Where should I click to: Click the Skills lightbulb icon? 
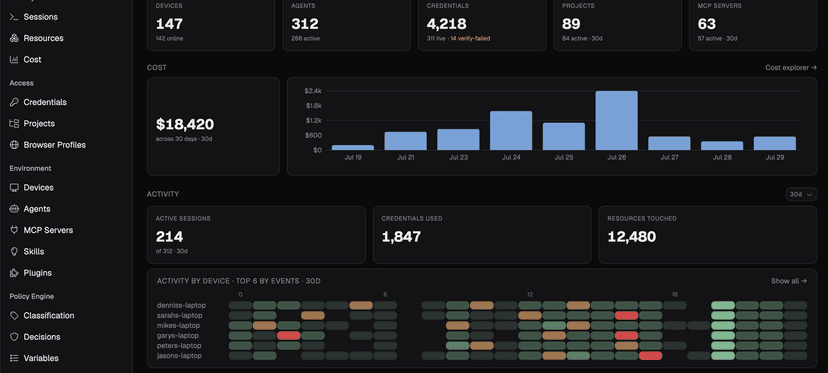[x=14, y=251]
